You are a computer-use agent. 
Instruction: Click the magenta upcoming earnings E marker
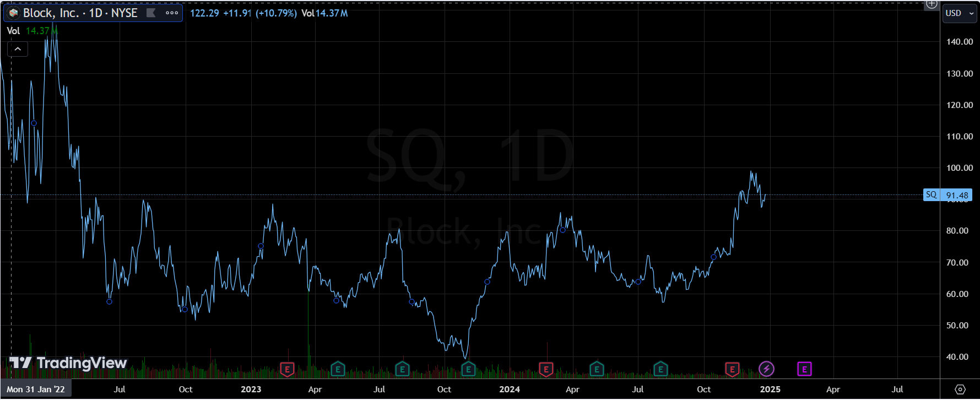pos(804,369)
